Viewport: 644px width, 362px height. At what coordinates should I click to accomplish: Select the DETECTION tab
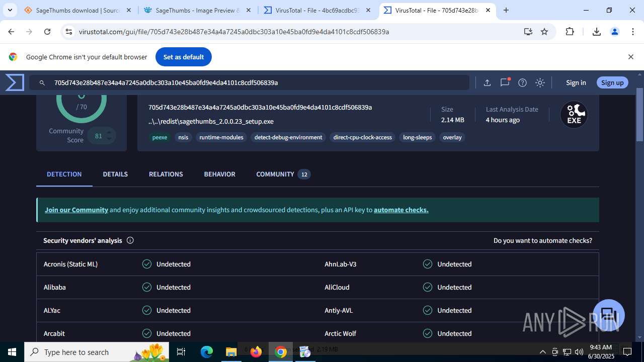point(64,174)
